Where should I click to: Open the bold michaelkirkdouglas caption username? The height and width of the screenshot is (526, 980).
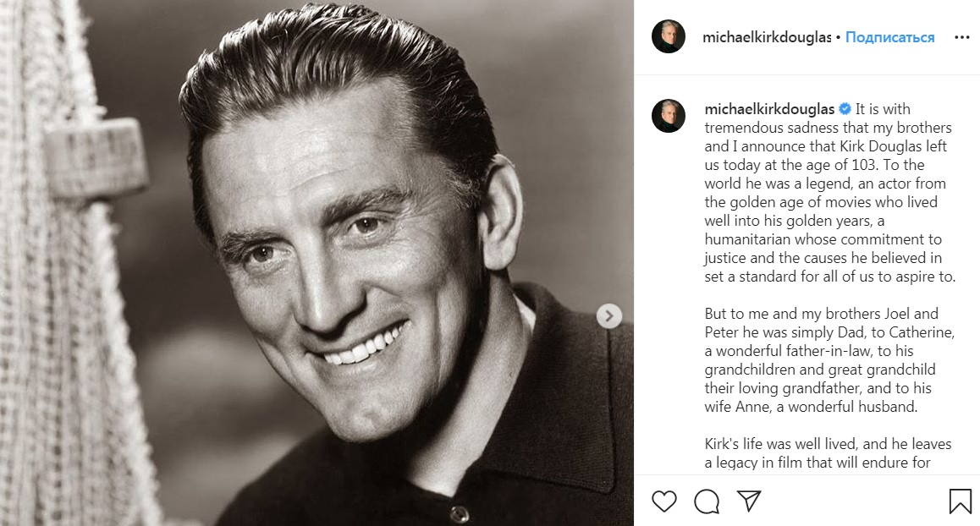[x=769, y=109]
